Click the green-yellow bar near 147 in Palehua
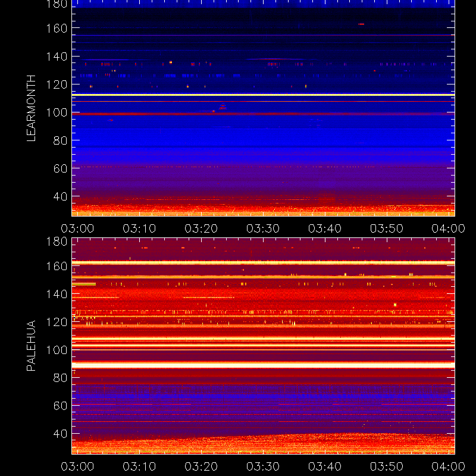Viewport: 476px width, 476px height. (84, 284)
